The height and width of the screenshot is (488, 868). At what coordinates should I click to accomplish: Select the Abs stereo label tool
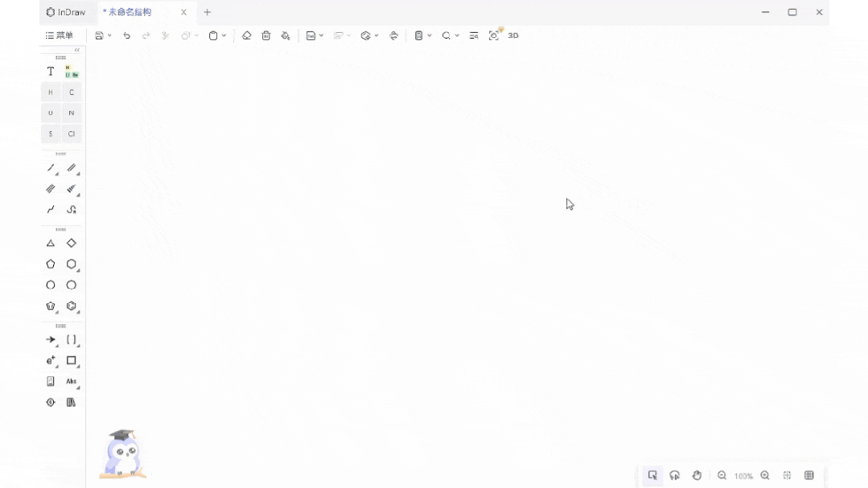click(x=72, y=381)
